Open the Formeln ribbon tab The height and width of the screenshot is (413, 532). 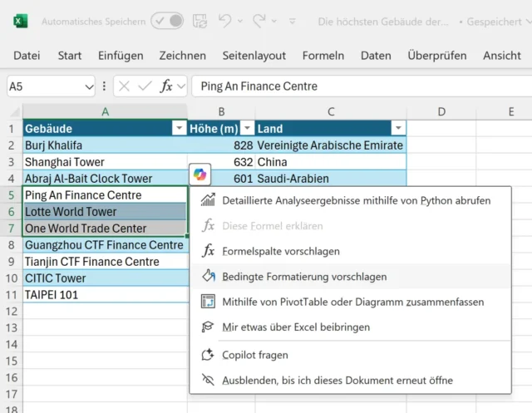323,56
